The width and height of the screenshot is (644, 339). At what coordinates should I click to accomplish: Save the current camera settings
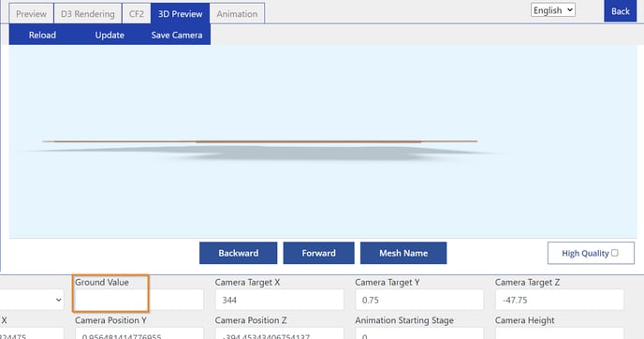177,35
